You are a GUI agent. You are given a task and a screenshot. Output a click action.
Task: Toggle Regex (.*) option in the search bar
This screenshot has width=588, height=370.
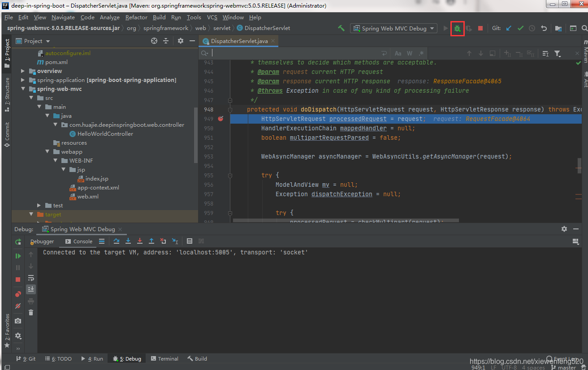click(421, 53)
